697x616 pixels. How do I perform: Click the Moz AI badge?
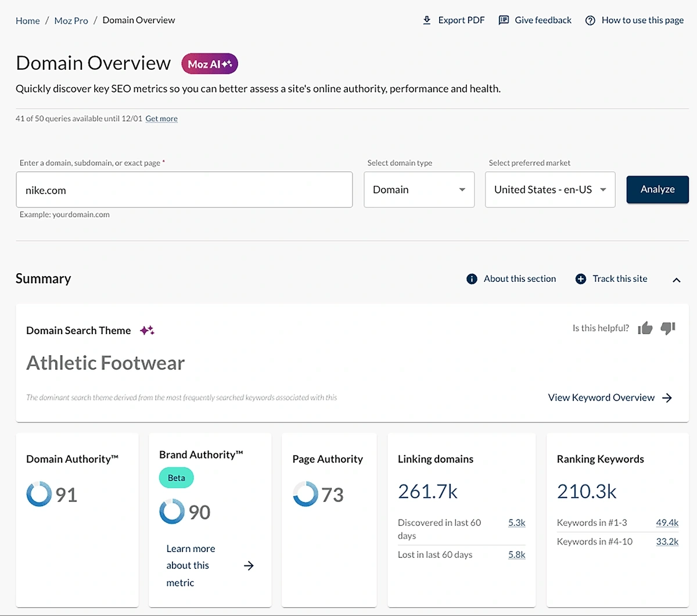[210, 64]
